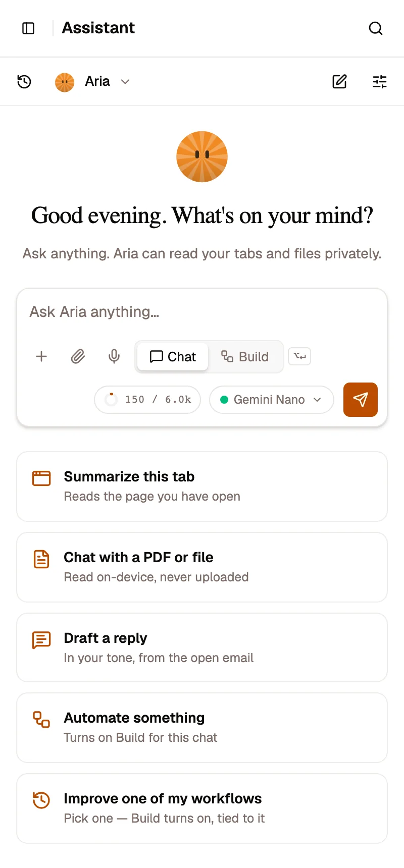Switch to Chat mode

click(173, 357)
